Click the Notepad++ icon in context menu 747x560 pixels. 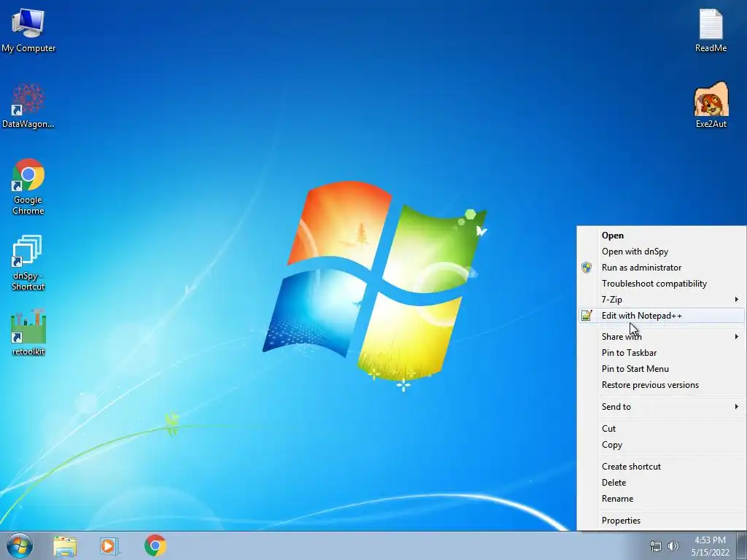pyautogui.click(x=587, y=315)
